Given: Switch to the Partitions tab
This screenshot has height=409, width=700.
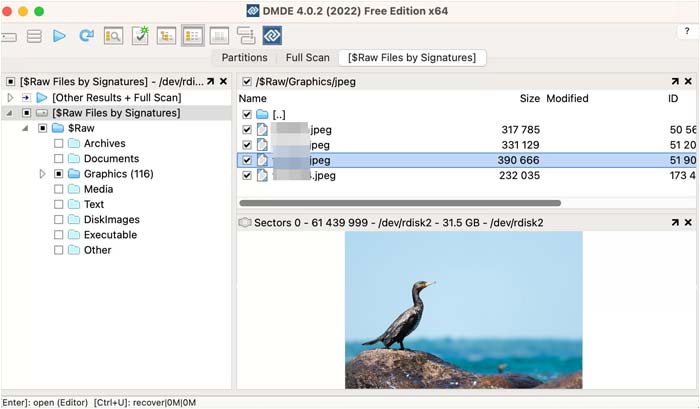Looking at the screenshot, I should point(244,58).
